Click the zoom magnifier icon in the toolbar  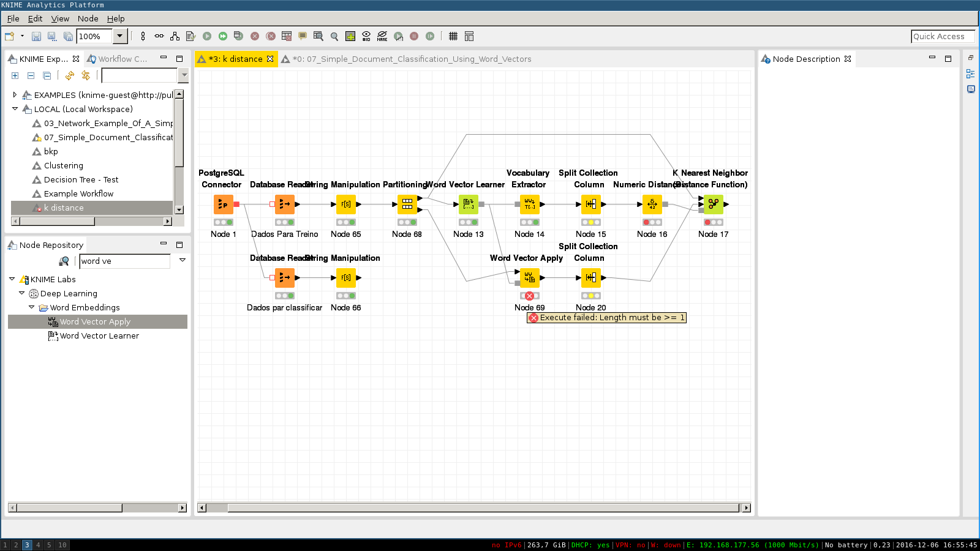[334, 36]
